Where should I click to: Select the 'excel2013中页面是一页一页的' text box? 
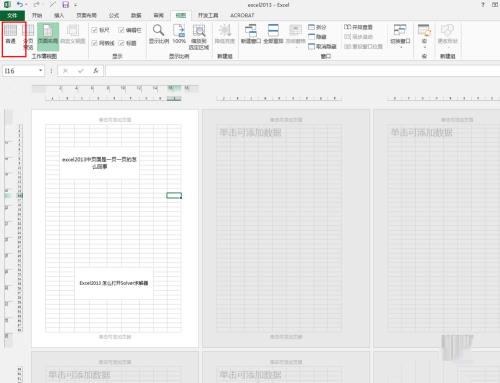coord(99,163)
